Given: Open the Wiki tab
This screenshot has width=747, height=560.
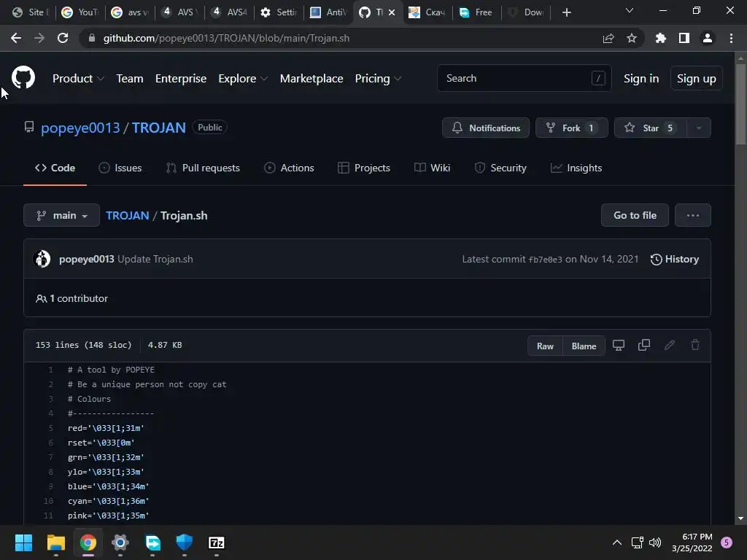Looking at the screenshot, I should click(432, 168).
